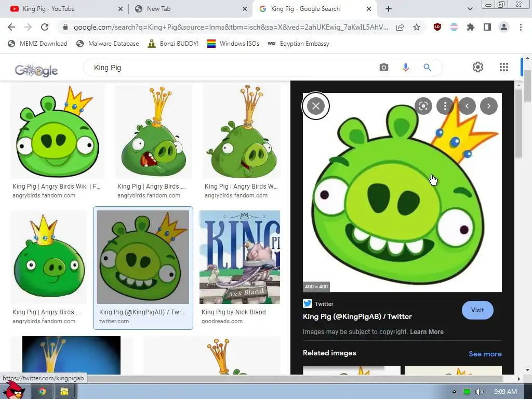Switch to the King Pig - YouTube tab
The image size is (532, 399).
[64, 9]
